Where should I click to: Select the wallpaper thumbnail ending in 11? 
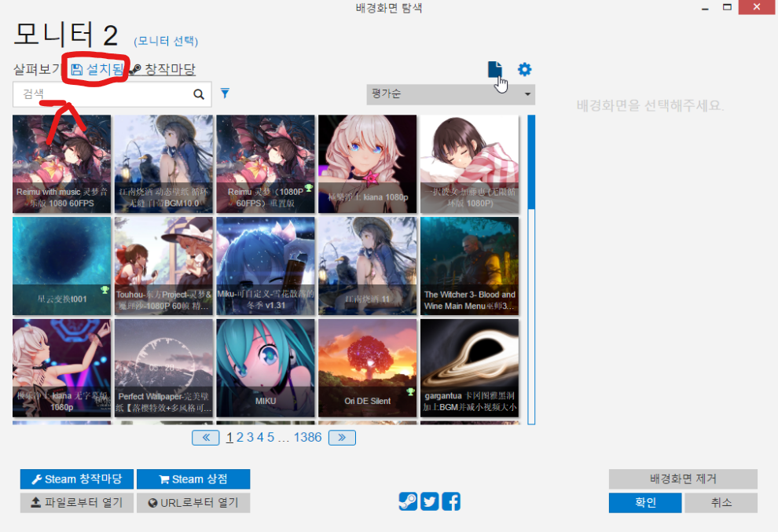pos(368,266)
